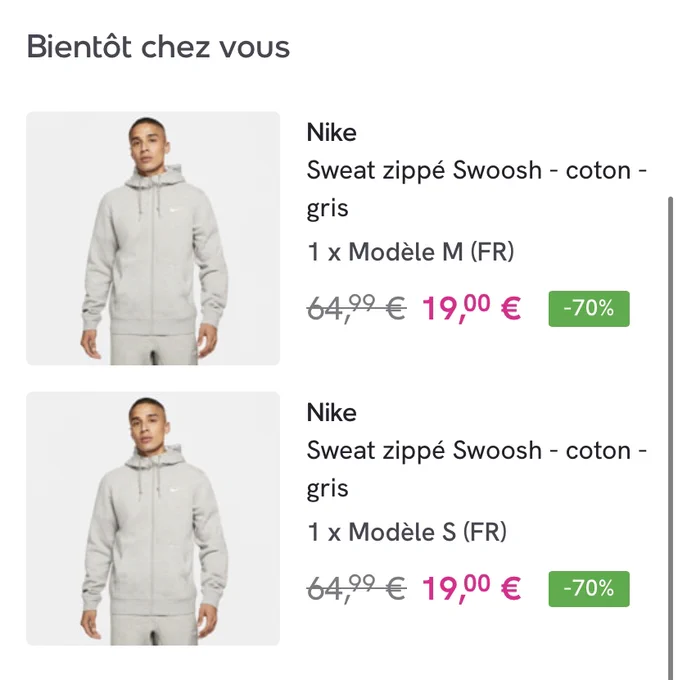Click the Nike swoosh logo on first hoodie
678x680 pixels.
(174, 211)
